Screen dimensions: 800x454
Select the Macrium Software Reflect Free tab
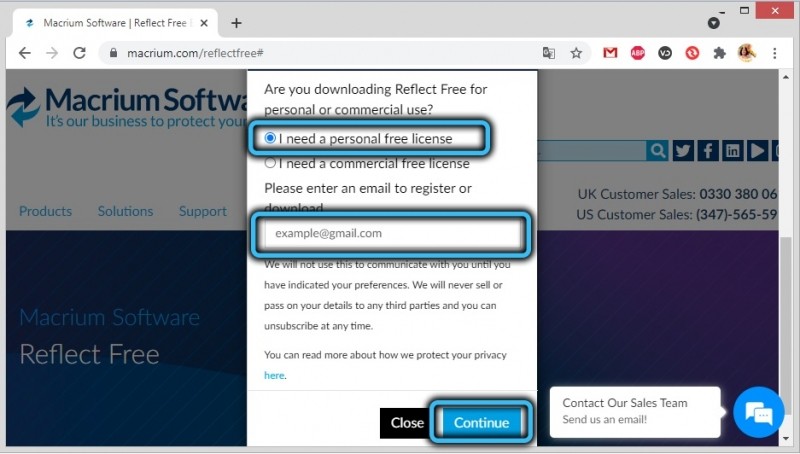[x=115, y=23]
